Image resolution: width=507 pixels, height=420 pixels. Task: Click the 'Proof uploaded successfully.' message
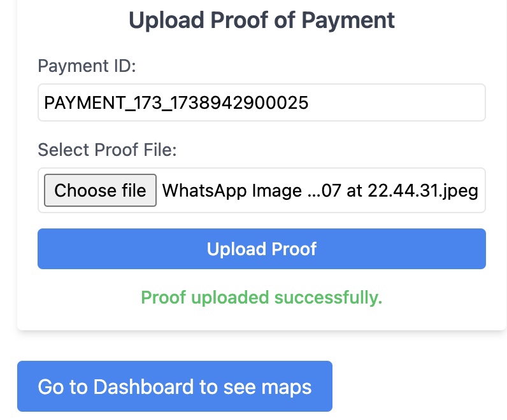[261, 297]
